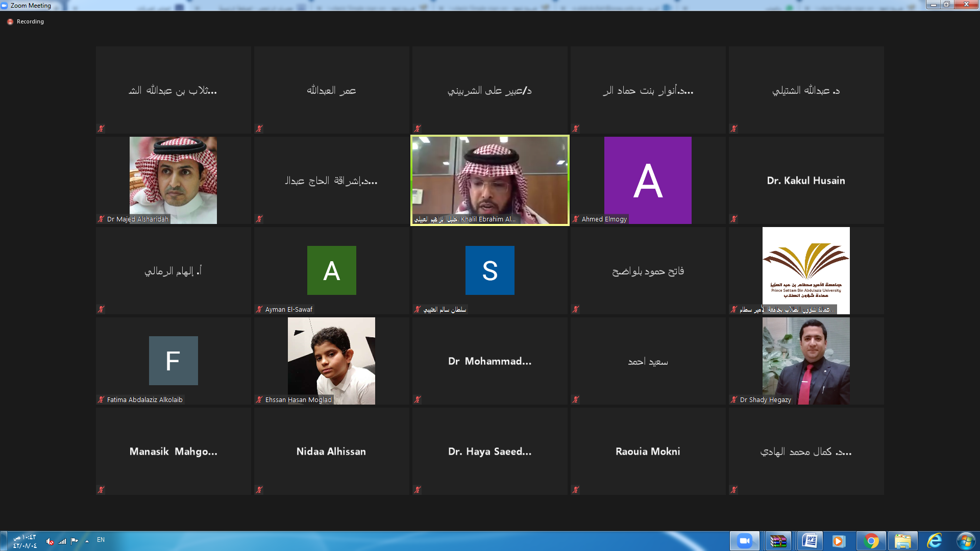Open Windows Explorer folder icon

click(902, 541)
